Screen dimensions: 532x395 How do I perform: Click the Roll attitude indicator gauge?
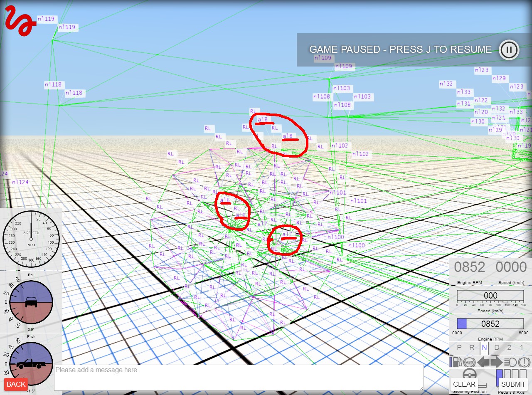(x=31, y=302)
